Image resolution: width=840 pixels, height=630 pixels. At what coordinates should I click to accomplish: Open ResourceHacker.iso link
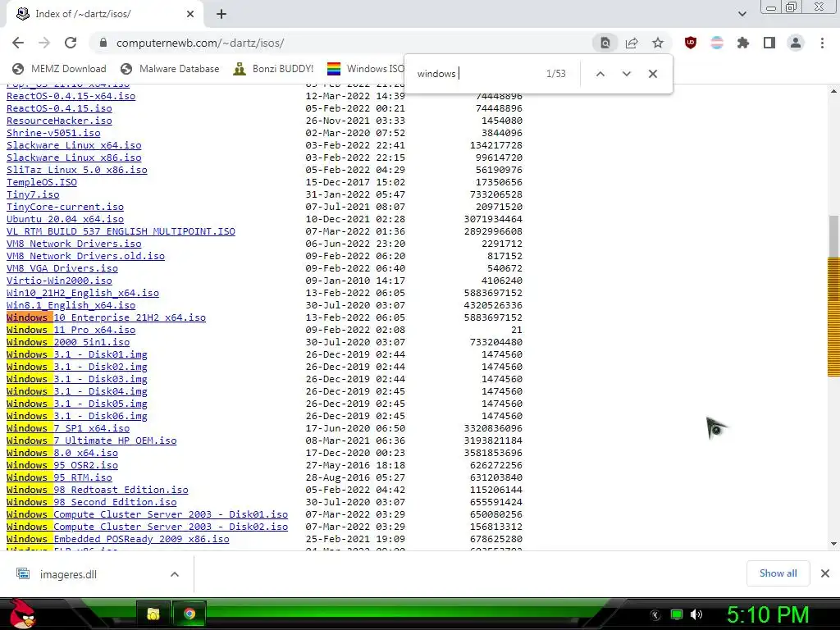59,121
